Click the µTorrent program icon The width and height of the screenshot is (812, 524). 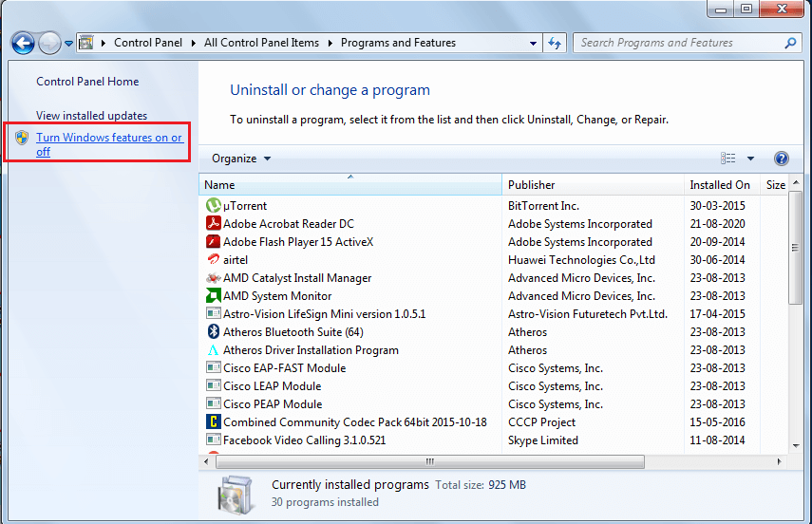pyautogui.click(x=214, y=206)
